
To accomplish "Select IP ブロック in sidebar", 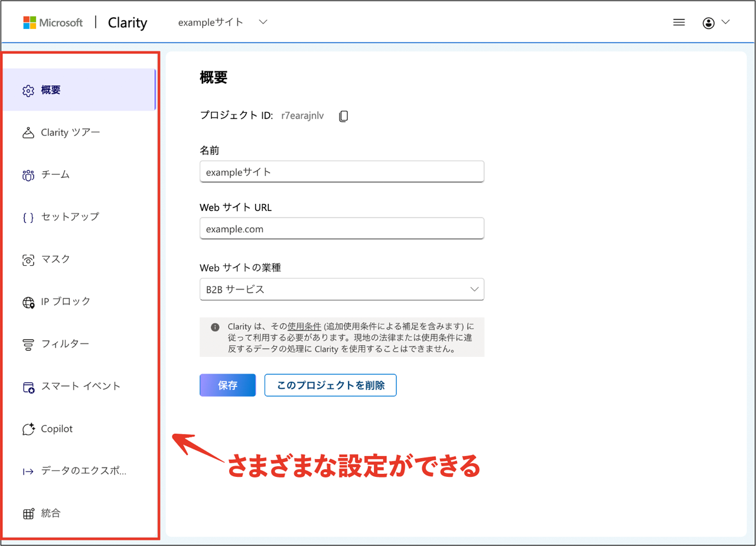I will pyautogui.click(x=79, y=301).
